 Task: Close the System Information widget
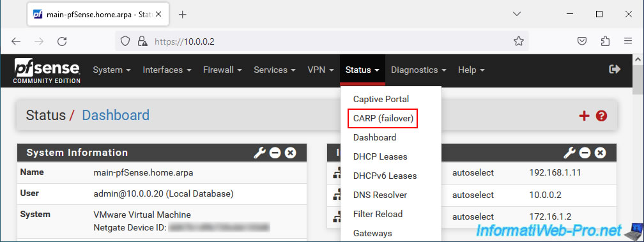click(x=290, y=153)
